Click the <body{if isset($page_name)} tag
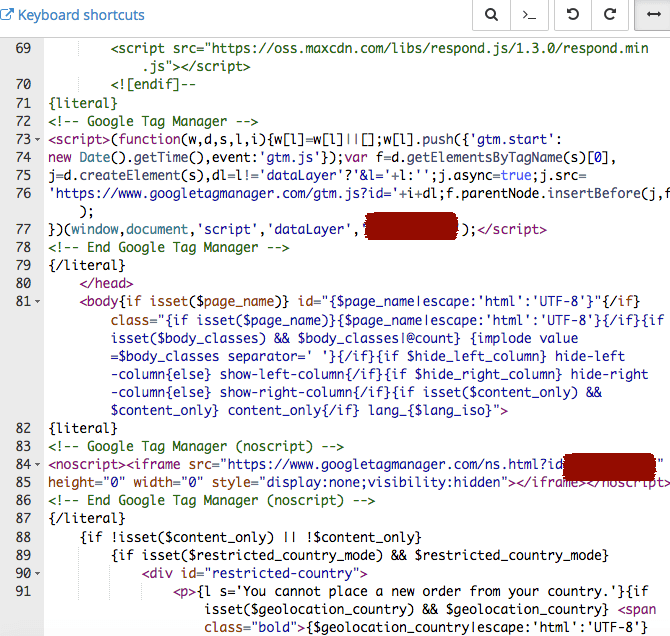 point(184,302)
